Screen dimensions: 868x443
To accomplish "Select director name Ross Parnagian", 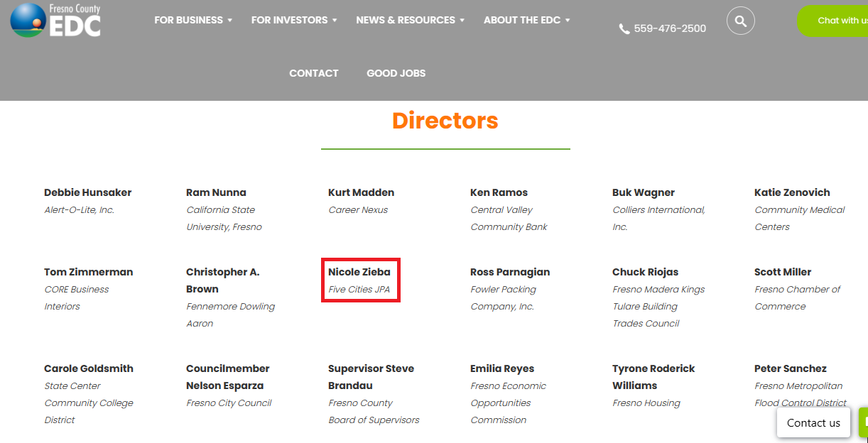I will pos(510,272).
